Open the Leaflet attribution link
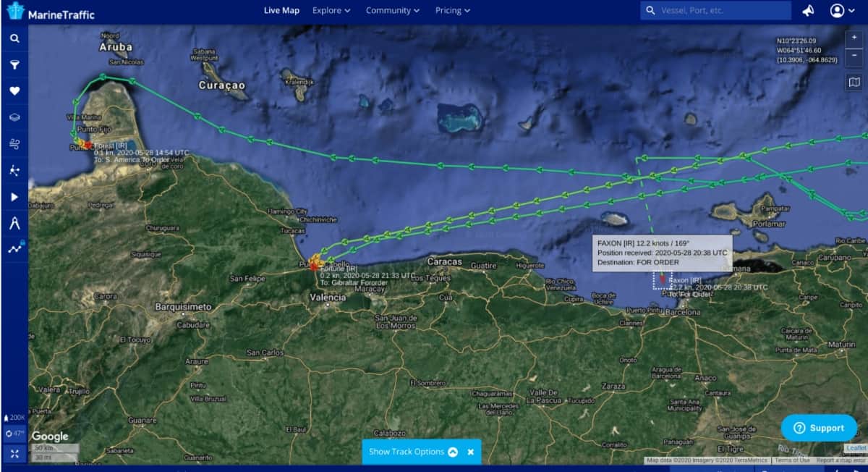Screen dimensions: 868x472 [855, 449]
